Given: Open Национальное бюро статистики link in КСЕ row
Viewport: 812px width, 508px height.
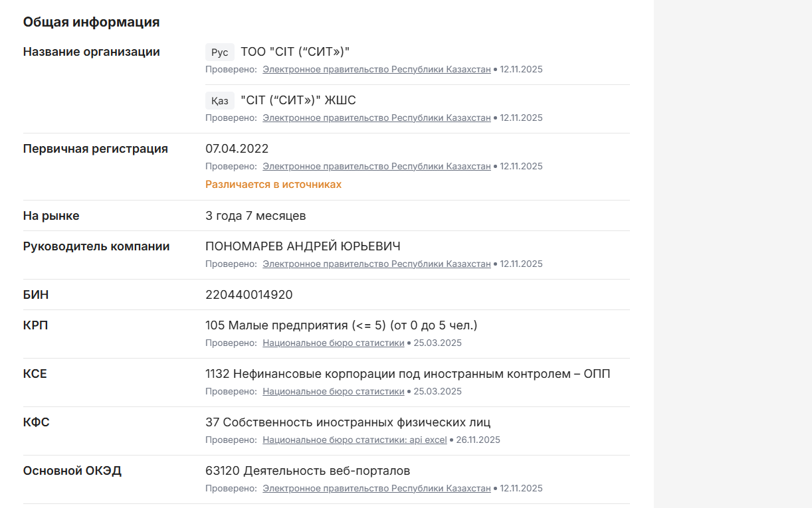Looking at the screenshot, I should (x=333, y=391).
